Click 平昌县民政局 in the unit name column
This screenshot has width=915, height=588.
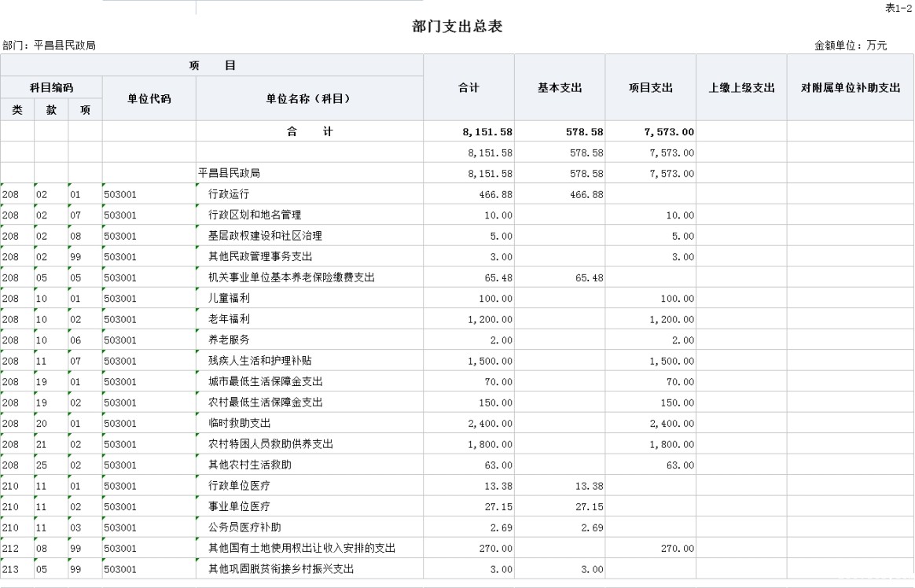(229, 173)
